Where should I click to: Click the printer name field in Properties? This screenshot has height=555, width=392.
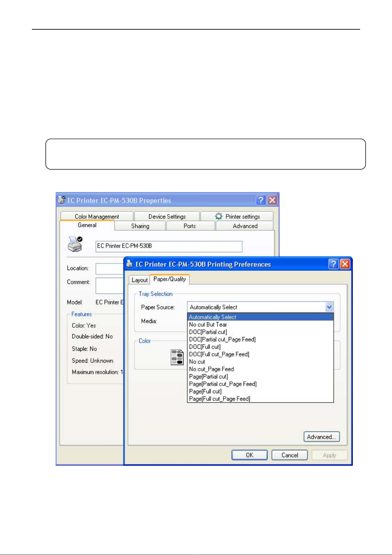pyautogui.click(x=169, y=246)
